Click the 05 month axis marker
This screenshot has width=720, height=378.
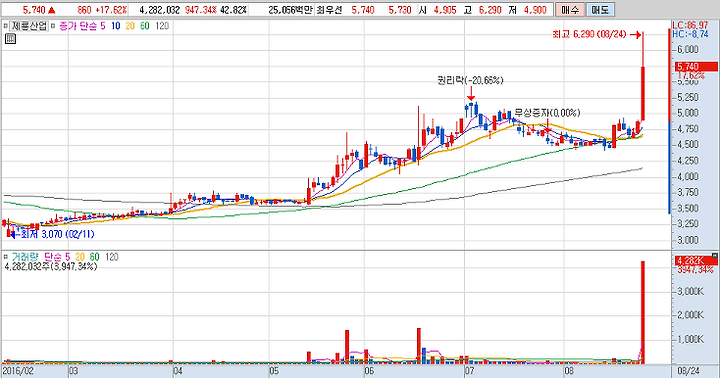click(x=274, y=371)
